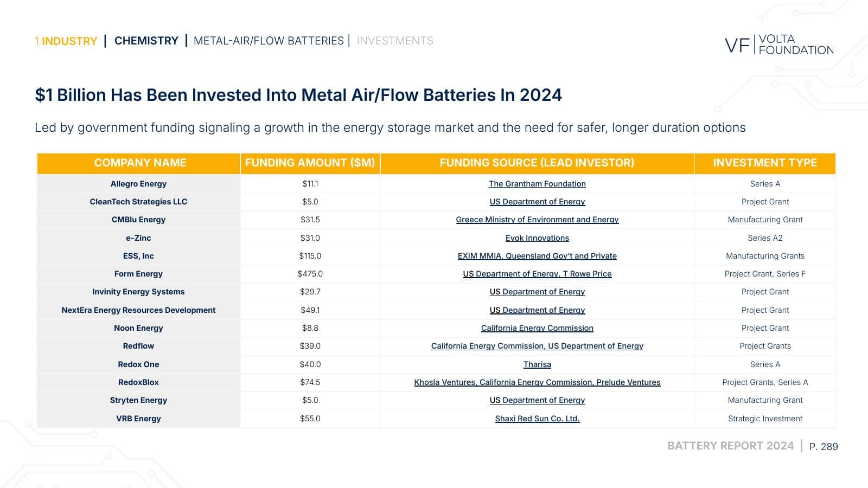
Task: Click the Series A2 investment type
Action: 765,238
